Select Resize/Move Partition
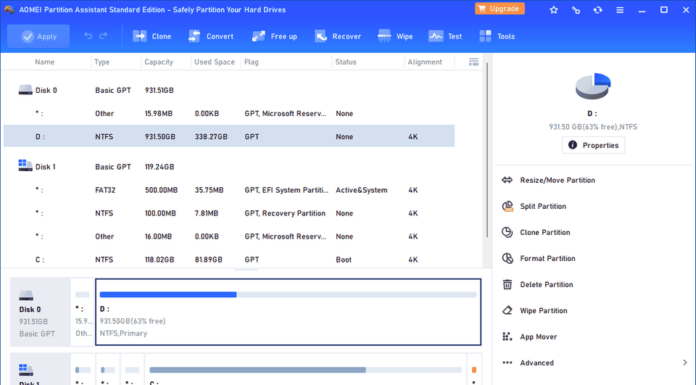696x385 pixels. tap(558, 180)
